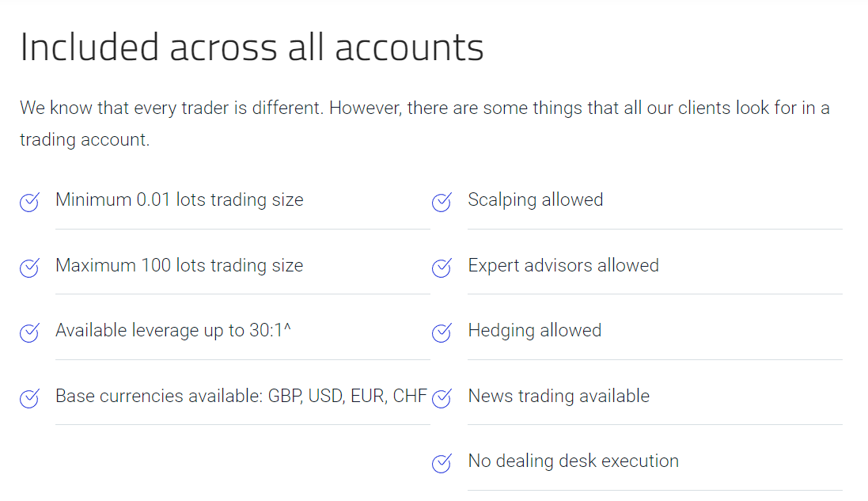Click the Included across all accounts heading
This screenshot has width=868, height=501.
coord(252,47)
